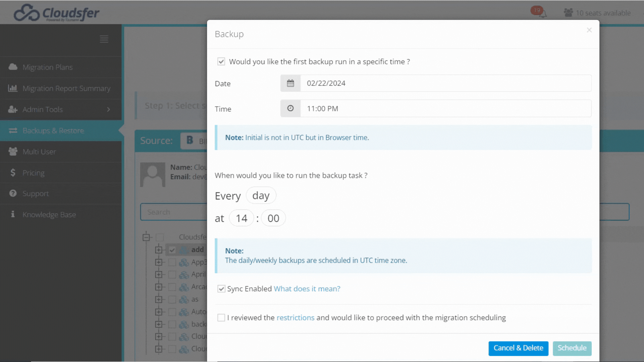Disable the Sync Enabled checkbox
The image size is (644, 362).
click(221, 289)
